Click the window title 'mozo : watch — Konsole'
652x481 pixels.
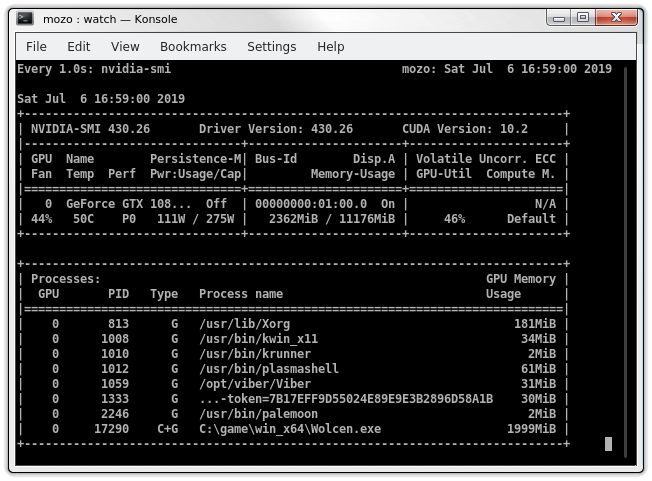click(110, 19)
